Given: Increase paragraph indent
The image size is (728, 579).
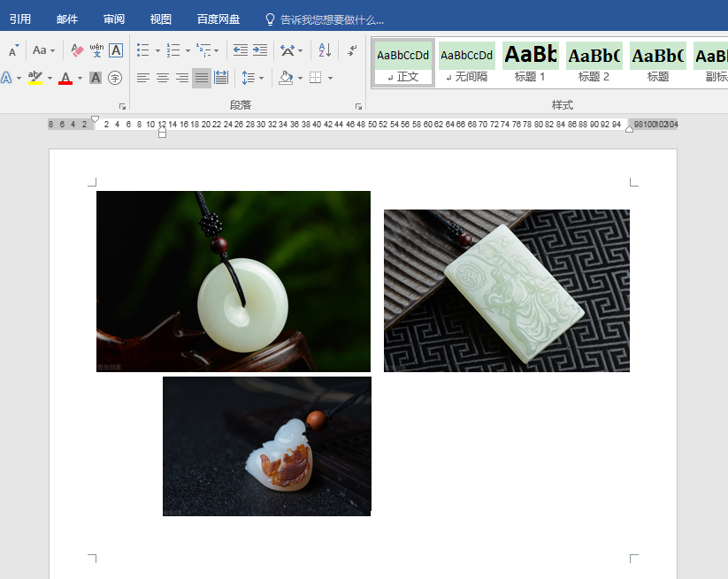Looking at the screenshot, I should coord(260,50).
